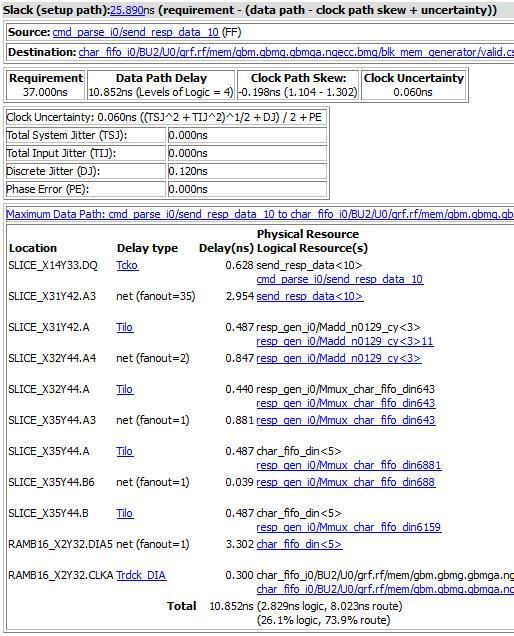Open Mmux_char_fifo_din643 net link at SLICE_X35Y44.A3
This screenshot has width=514, height=636.
click(346, 421)
